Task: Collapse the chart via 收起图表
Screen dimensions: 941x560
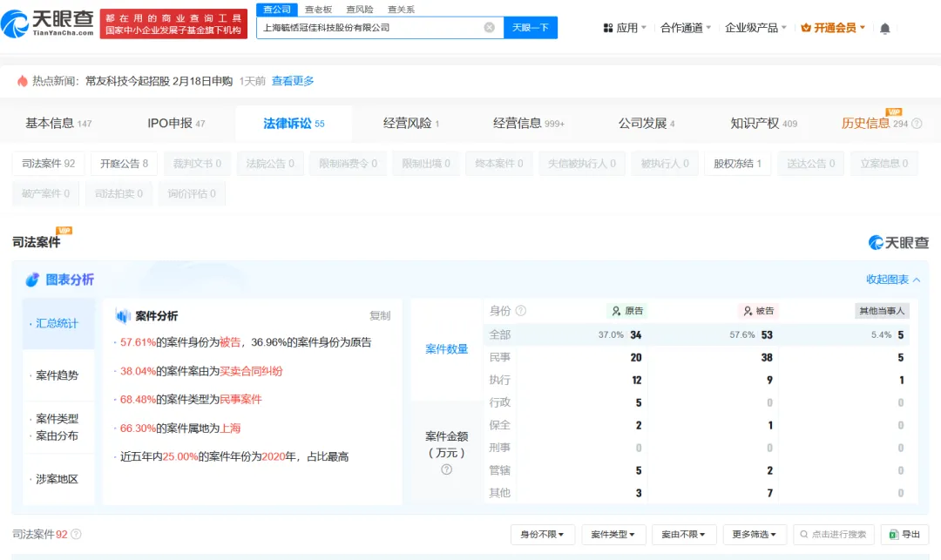Action: click(893, 280)
